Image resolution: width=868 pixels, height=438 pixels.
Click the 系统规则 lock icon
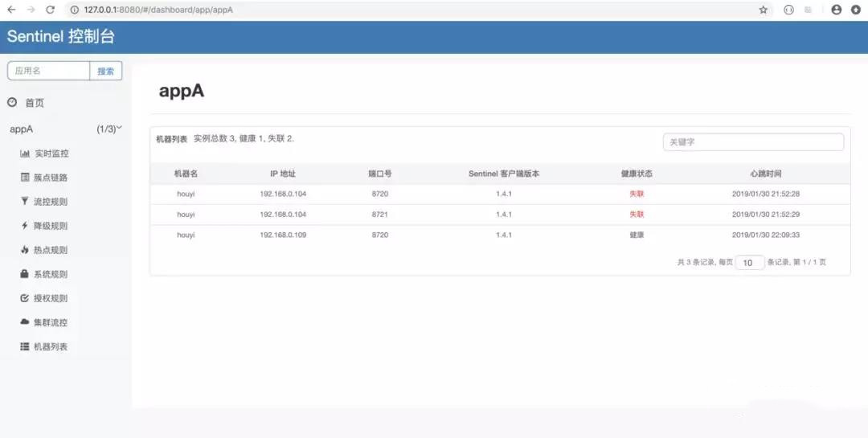point(24,273)
